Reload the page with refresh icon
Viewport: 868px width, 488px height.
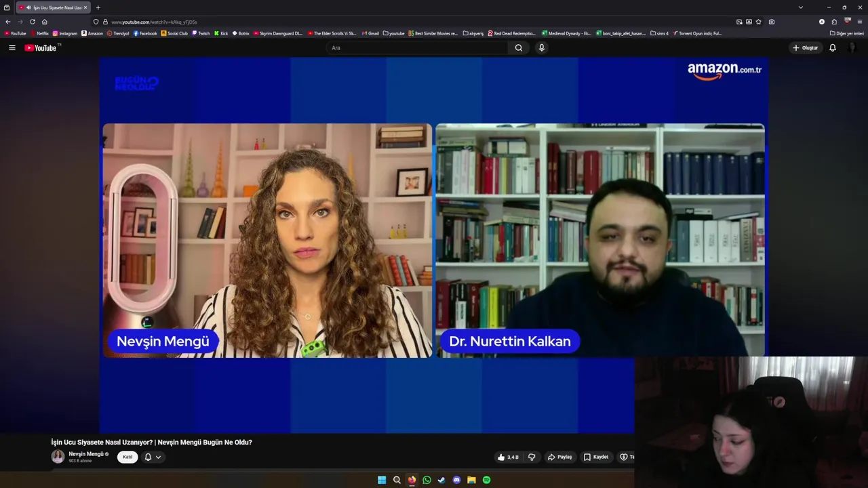click(32, 22)
